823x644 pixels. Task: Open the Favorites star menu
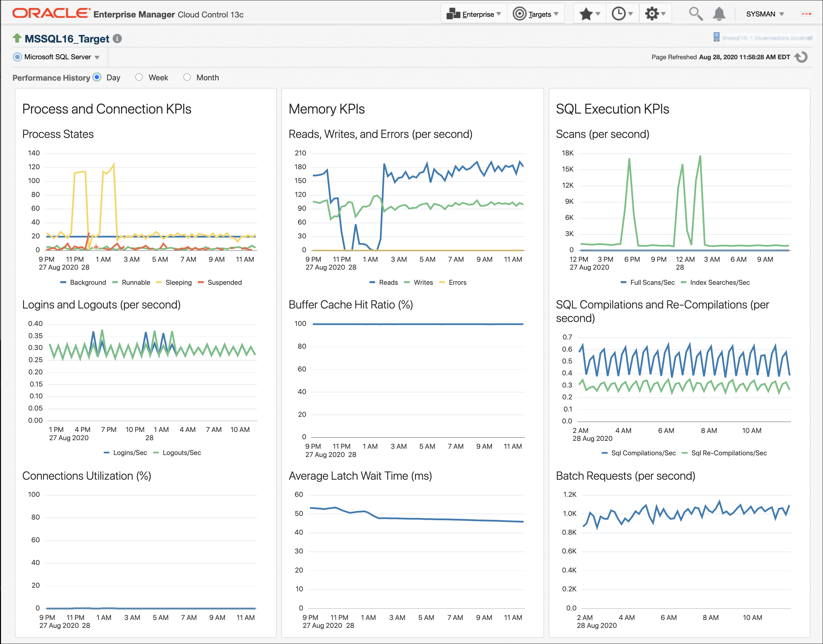pyautogui.click(x=590, y=14)
